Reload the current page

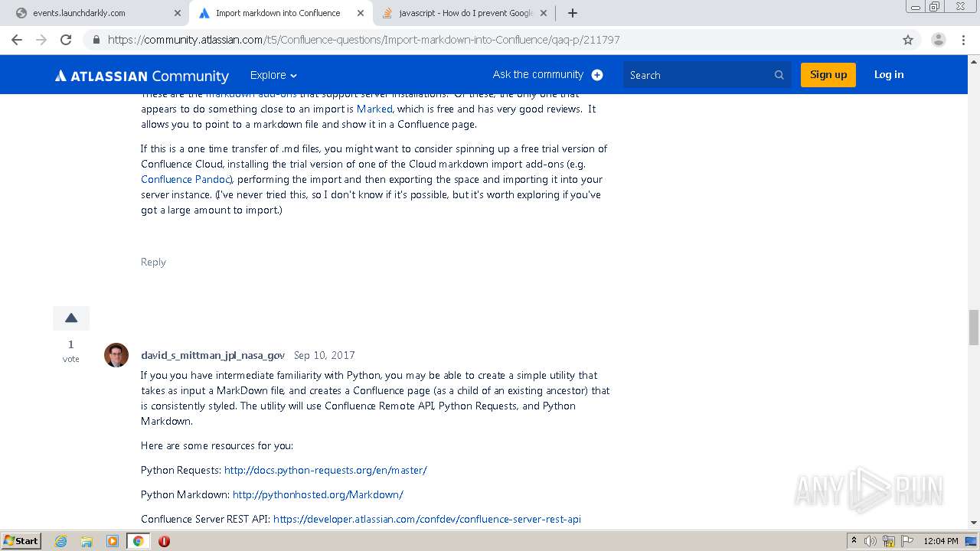pyautogui.click(x=66, y=40)
